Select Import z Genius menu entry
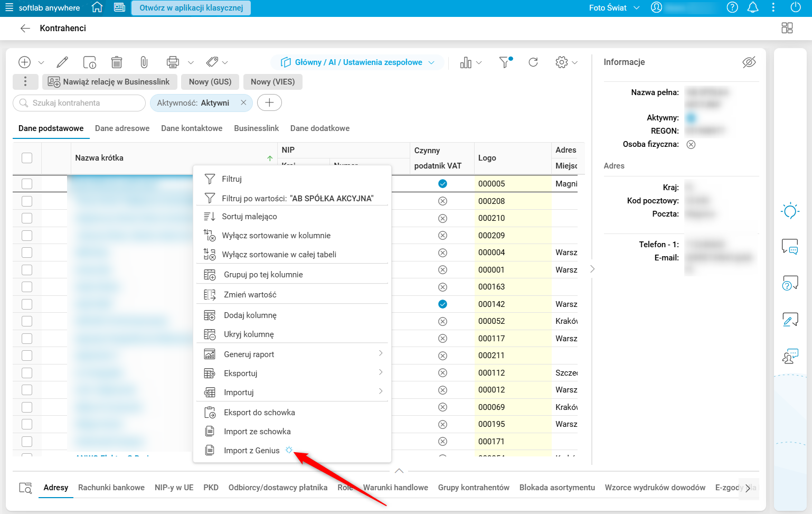This screenshot has width=812, height=514. pos(292,451)
